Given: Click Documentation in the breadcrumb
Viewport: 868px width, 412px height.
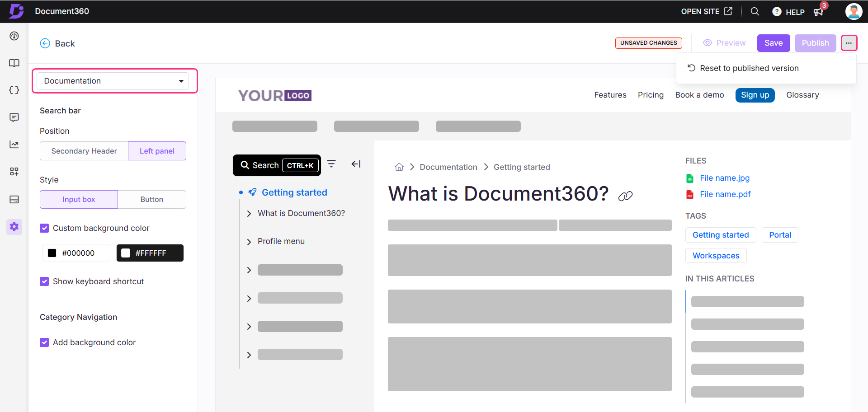Looking at the screenshot, I should tap(448, 167).
